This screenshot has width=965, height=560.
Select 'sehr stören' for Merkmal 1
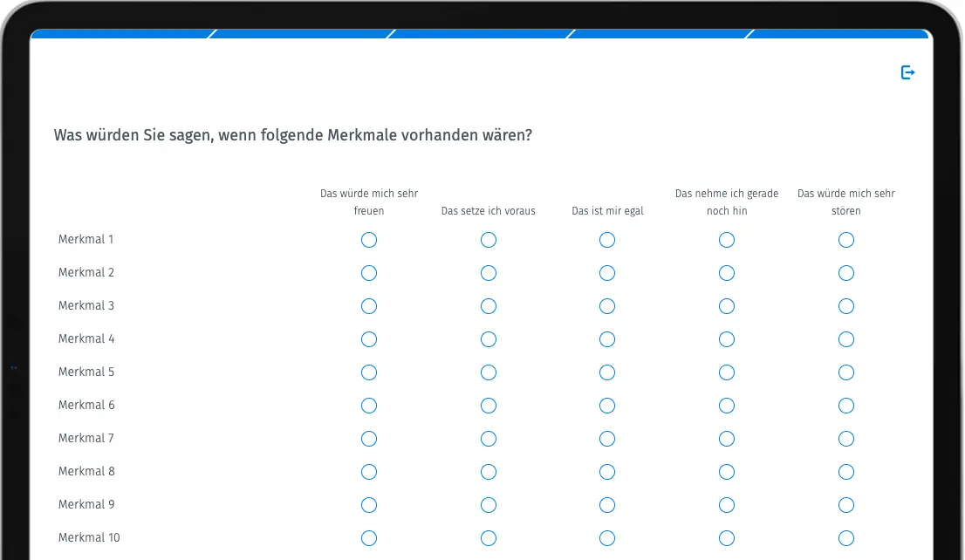tap(845, 240)
